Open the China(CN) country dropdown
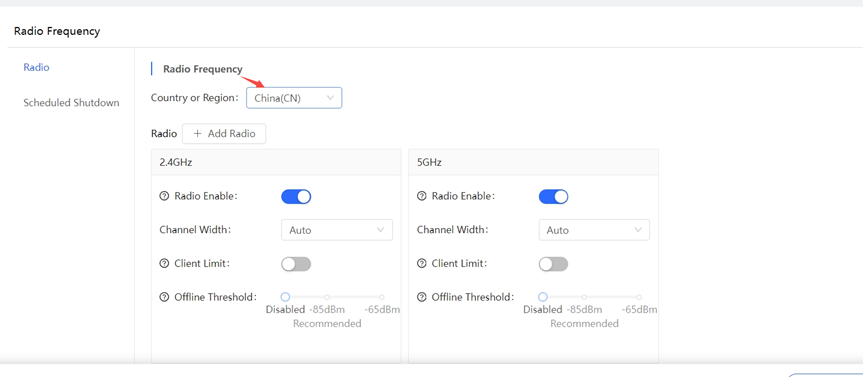 [x=294, y=98]
